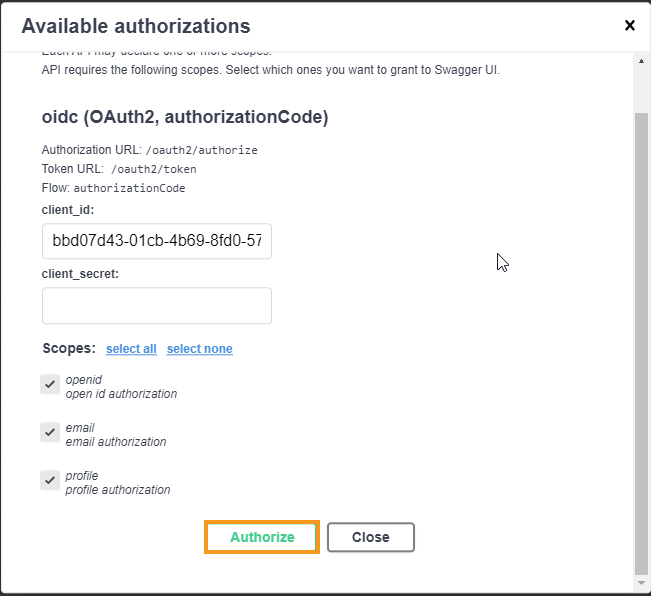651x596 pixels.
Task: Close the dialog with the X icon
Action: pyautogui.click(x=629, y=26)
